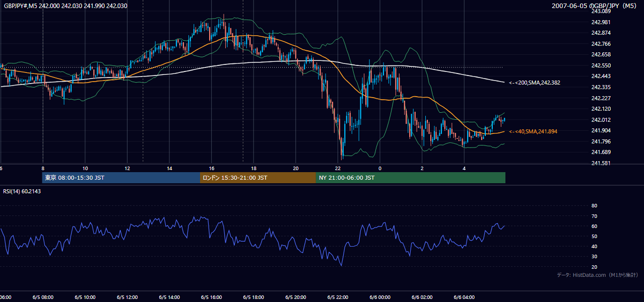Click hour label 4 under the price chart

click(464, 169)
